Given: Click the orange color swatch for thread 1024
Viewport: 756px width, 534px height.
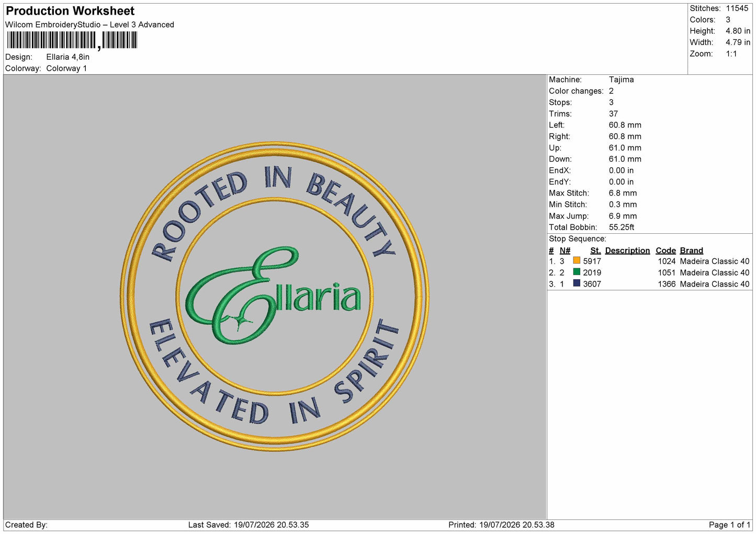Looking at the screenshot, I should [577, 260].
